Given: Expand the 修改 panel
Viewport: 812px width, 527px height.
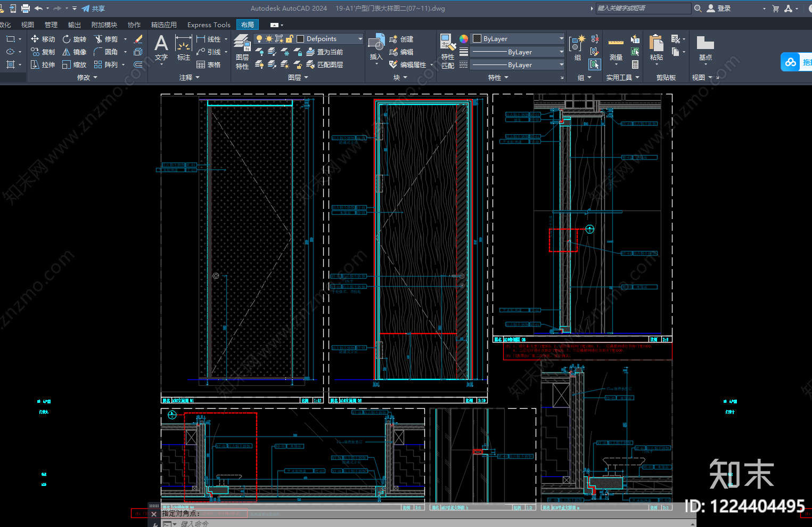Looking at the screenshot, I should (87, 77).
